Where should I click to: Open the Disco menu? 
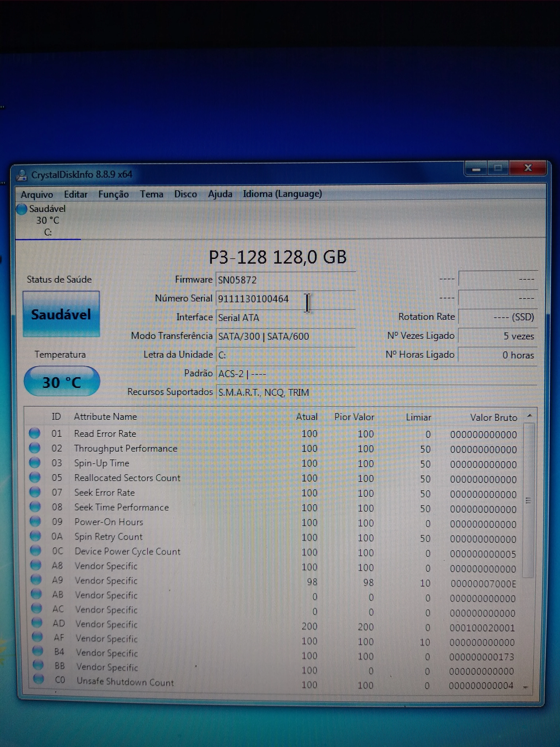pos(185,194)
